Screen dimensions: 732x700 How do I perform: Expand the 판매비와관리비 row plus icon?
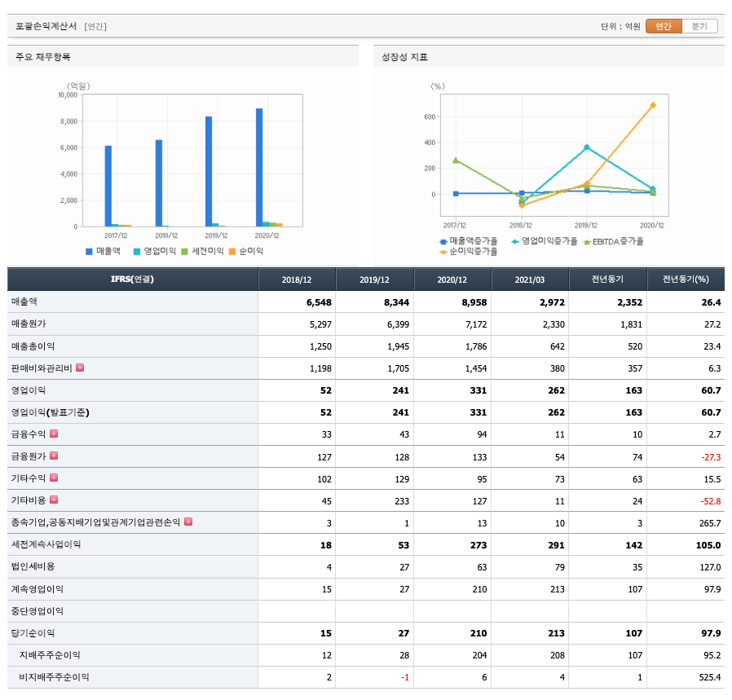pyautogui.click(x=80, y=368)
